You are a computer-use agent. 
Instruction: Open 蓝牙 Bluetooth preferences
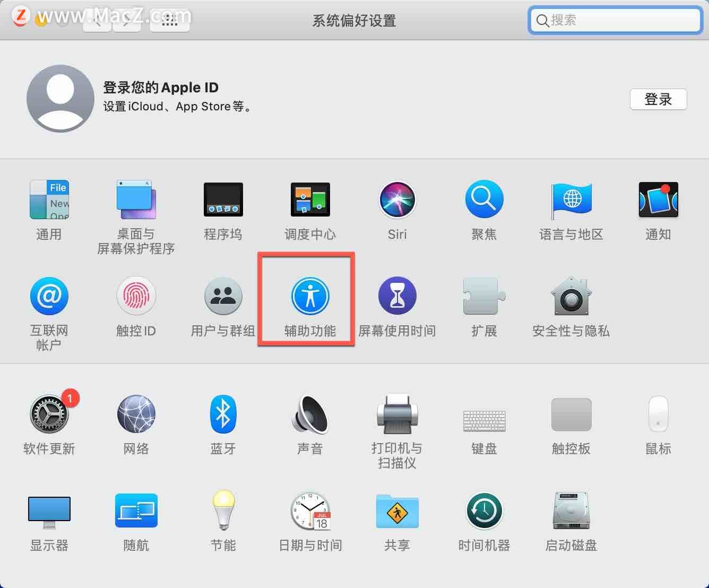[x=223, y=415]
